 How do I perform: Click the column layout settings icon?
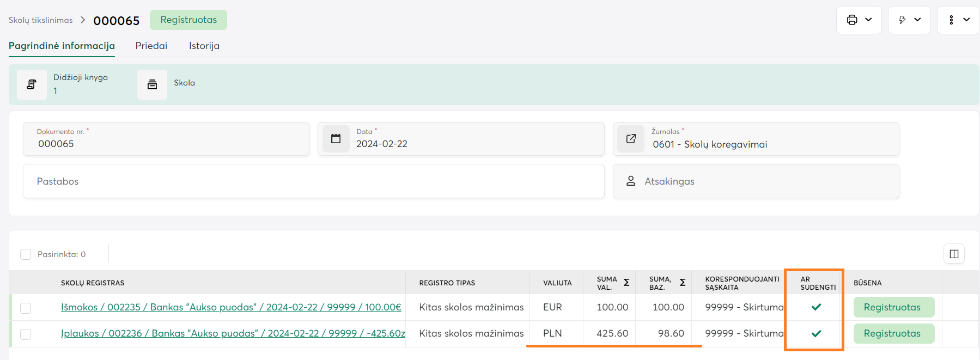954,254
